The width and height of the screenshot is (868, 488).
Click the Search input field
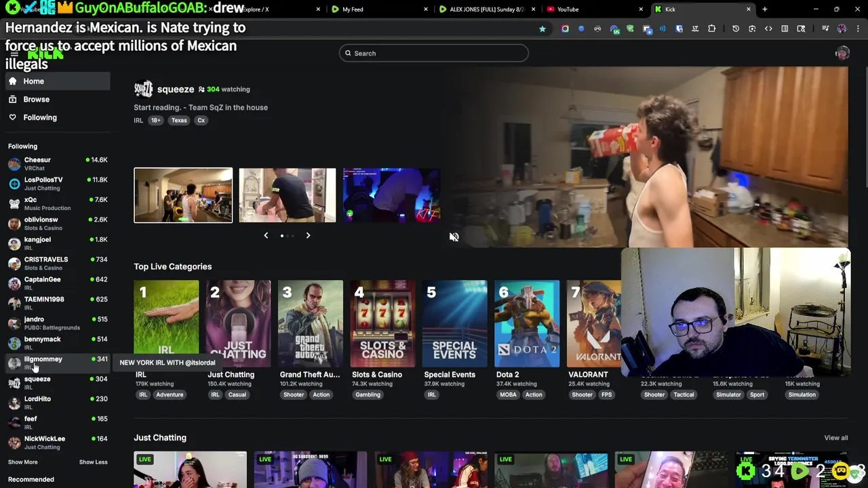(x=434, y=54)
